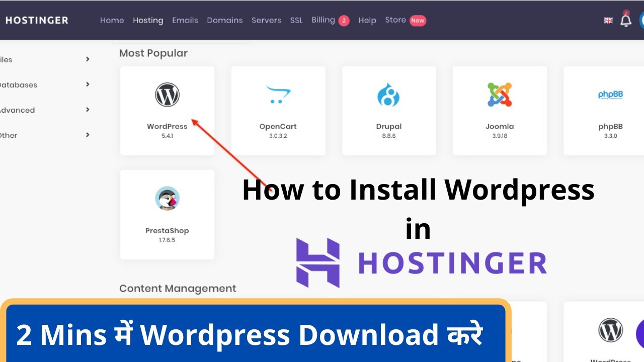Click the OpenCart cart icon
Screen dimensions: 644x362
click(278, 95)
